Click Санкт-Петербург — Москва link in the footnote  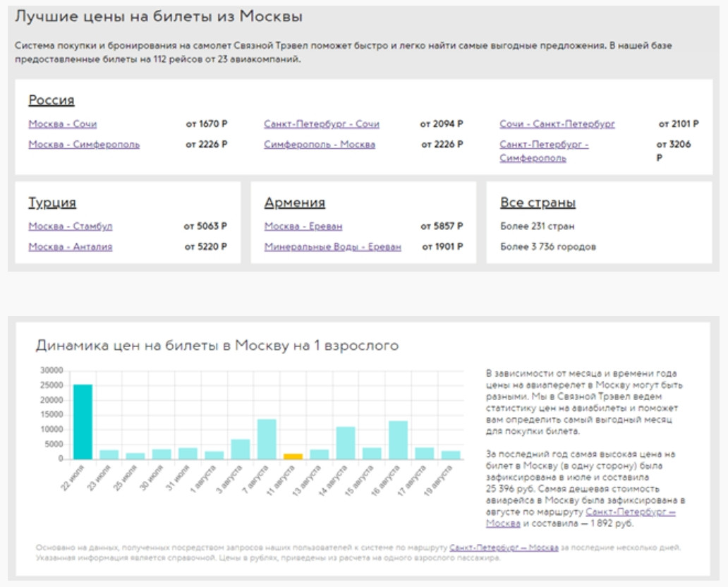[x=504, y=547]
